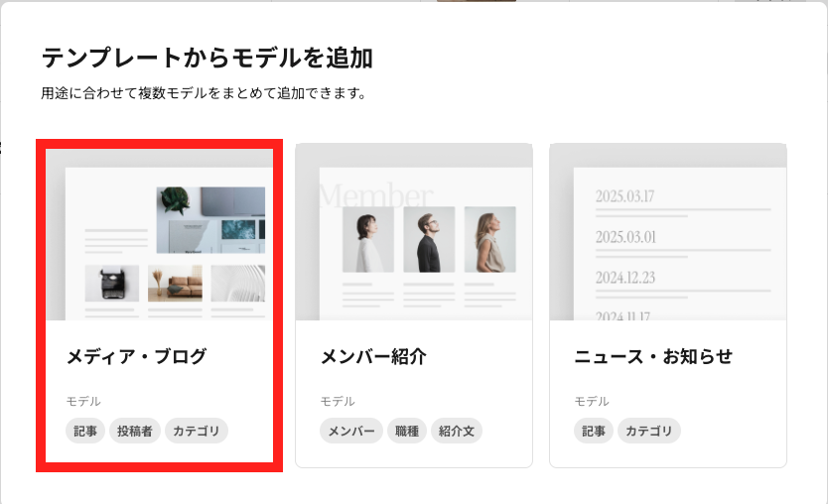Click the ニュース・お知らせ card title

pos(653,357)
